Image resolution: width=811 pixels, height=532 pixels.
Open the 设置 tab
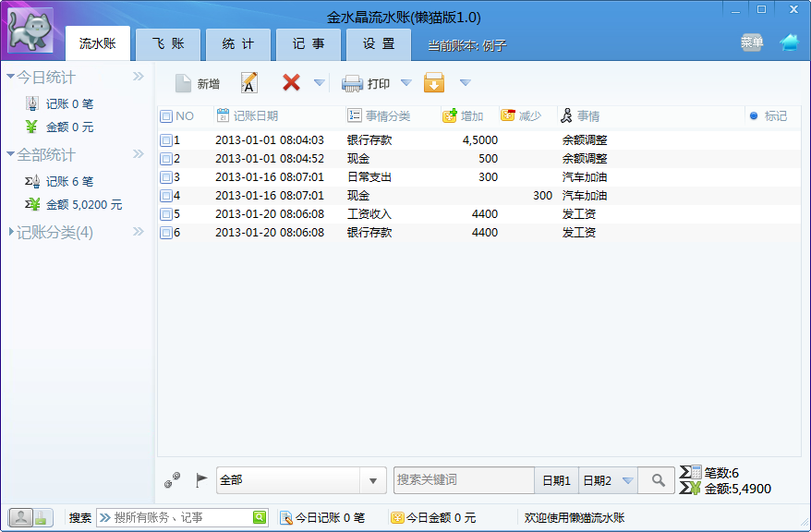379,44
